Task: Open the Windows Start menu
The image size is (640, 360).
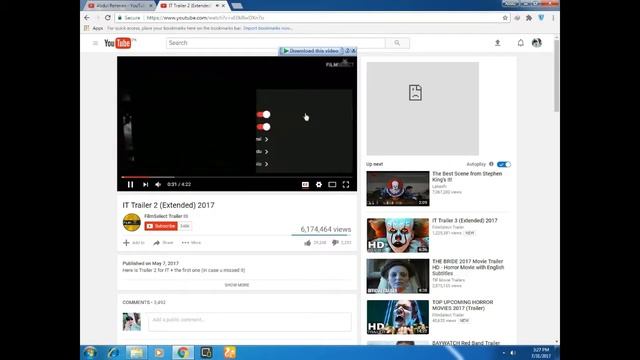Action: [90, 352]
